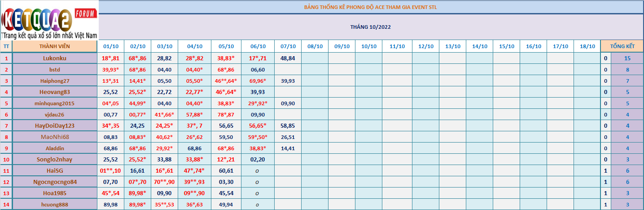The image size is (644, 210).
Task: Click Lukonku's 07/10 entry 48,84
Action: pos(288,58)
